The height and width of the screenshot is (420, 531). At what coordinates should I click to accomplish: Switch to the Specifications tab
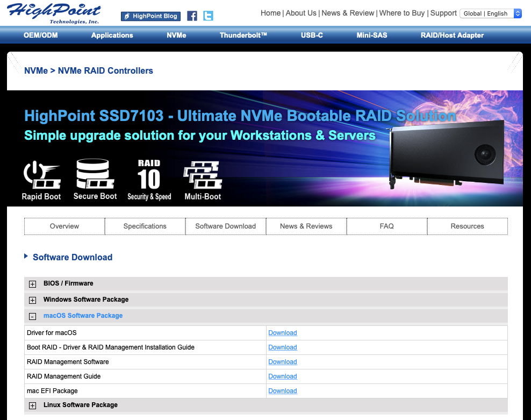tap(145, 226)
